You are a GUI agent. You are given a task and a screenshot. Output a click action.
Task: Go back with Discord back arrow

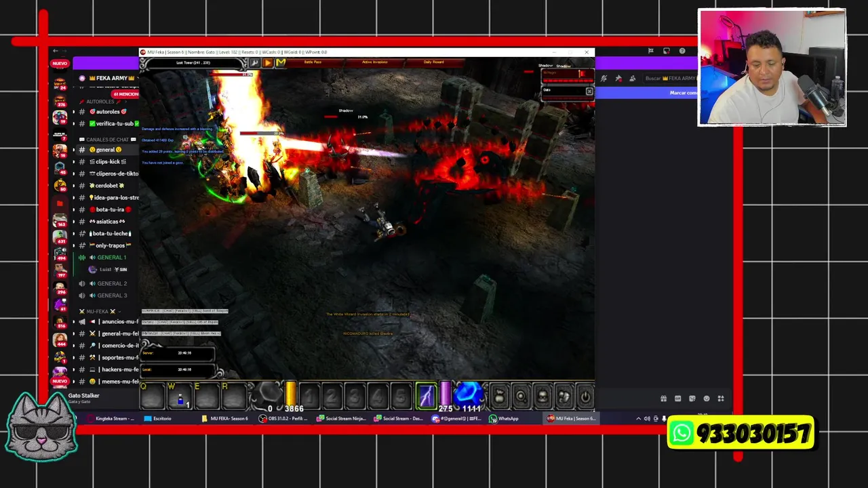pyautogui.click(x=56, y=51)
